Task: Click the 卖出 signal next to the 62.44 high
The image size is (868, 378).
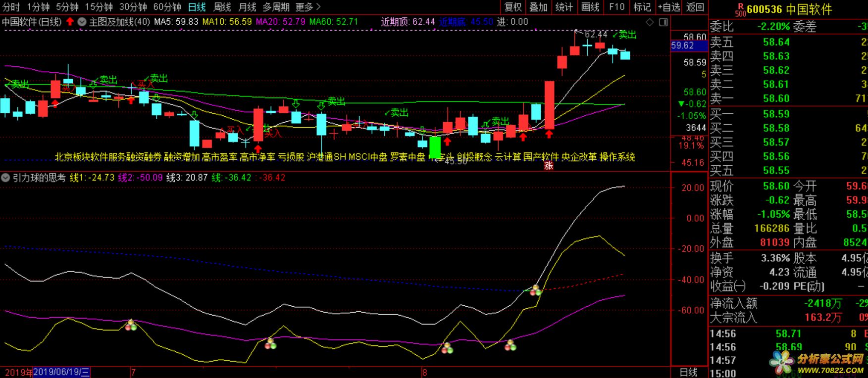Action: 624,35
